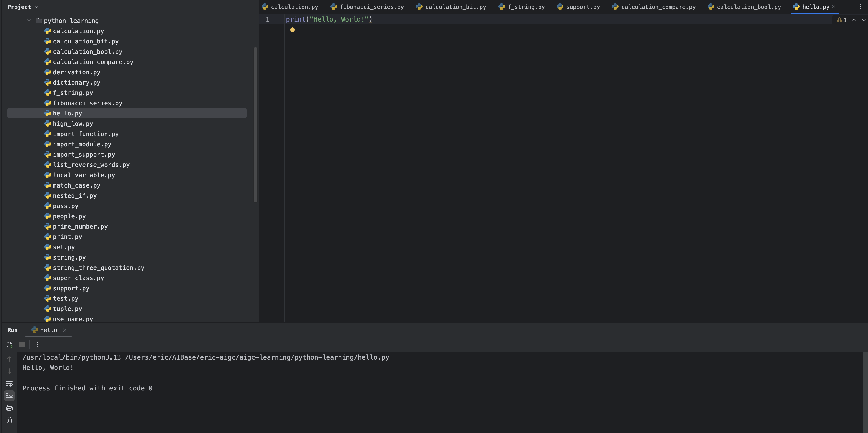This screenshot has height=433, width=868.
Task: Stop the running process
Action: (x=22, y=344)
